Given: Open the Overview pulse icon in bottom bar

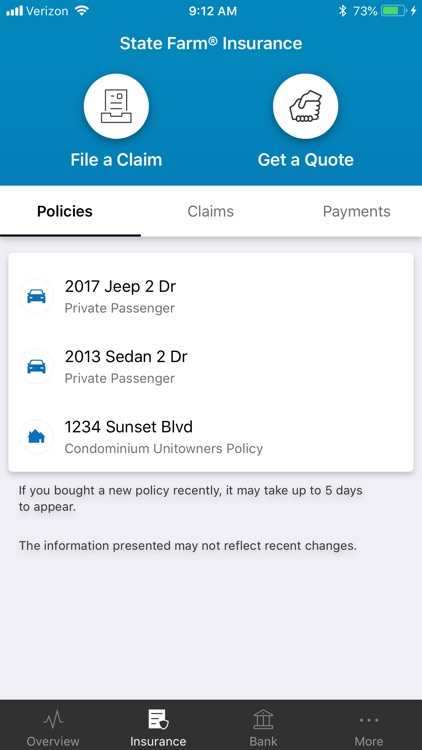Looking at the screenshot, I should [53, 718].
